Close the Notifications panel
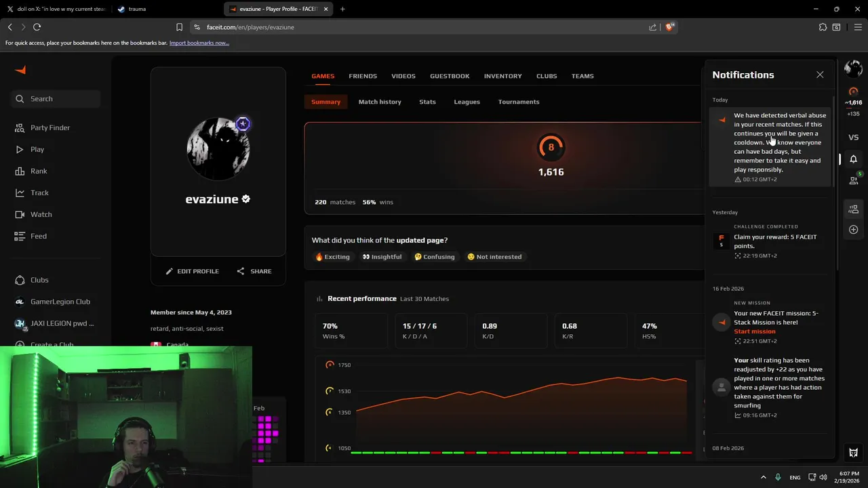The image size is (868, 488). [x=820, y=75]
